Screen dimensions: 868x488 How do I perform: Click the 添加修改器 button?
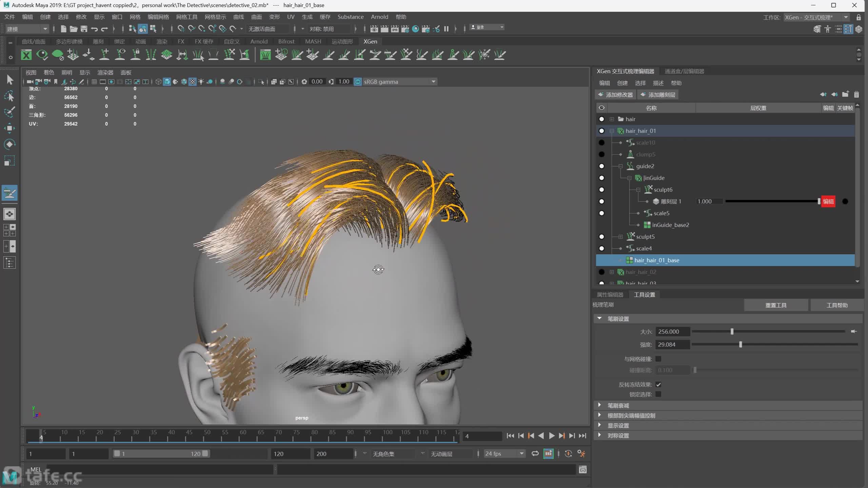615,95
